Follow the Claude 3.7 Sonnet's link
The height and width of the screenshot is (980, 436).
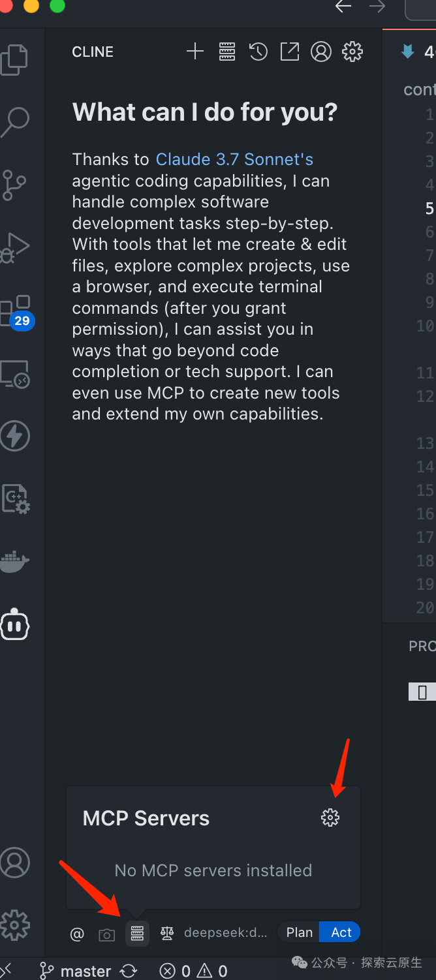234,159
